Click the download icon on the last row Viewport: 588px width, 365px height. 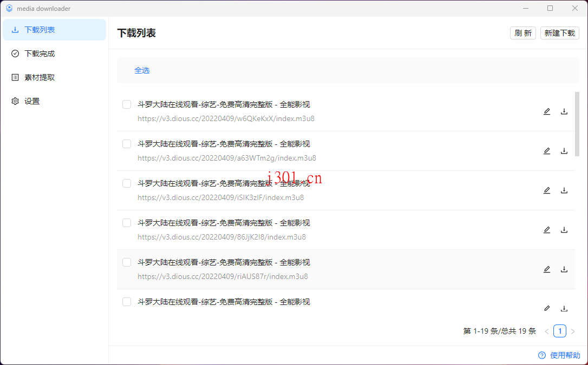(x=564, y=308)
